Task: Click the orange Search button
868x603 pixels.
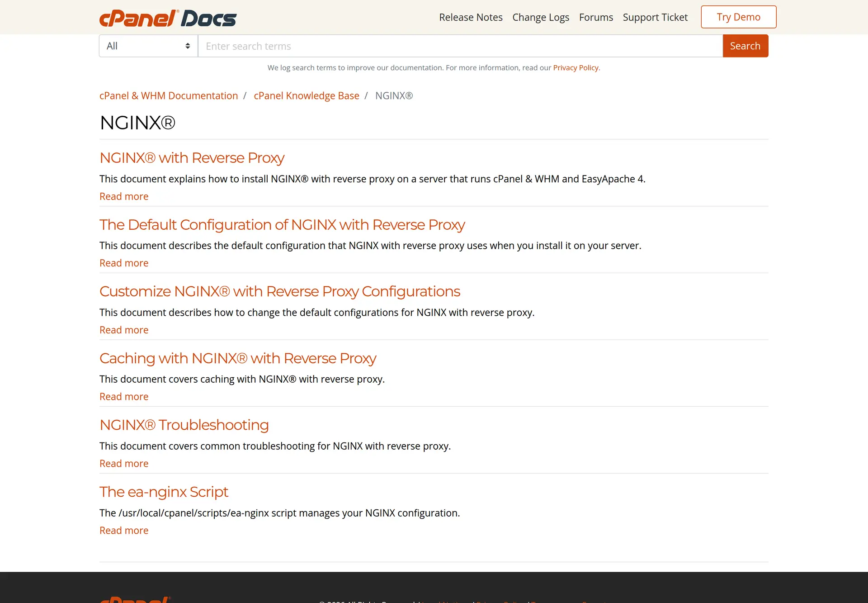Action: click(745, 46)
